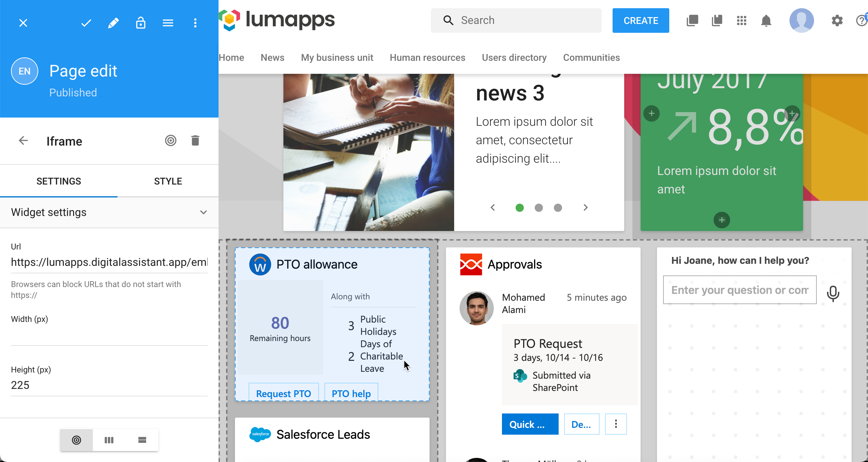Click the checkmark save icon on Page edit toolbar

coord(86,23)
